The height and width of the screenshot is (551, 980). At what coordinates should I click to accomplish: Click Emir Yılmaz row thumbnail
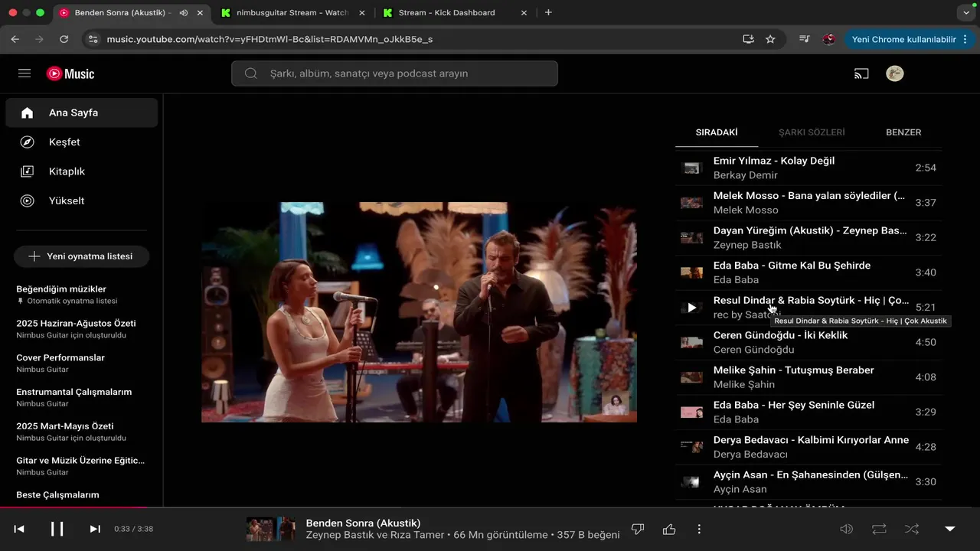(x=691, y=168)
